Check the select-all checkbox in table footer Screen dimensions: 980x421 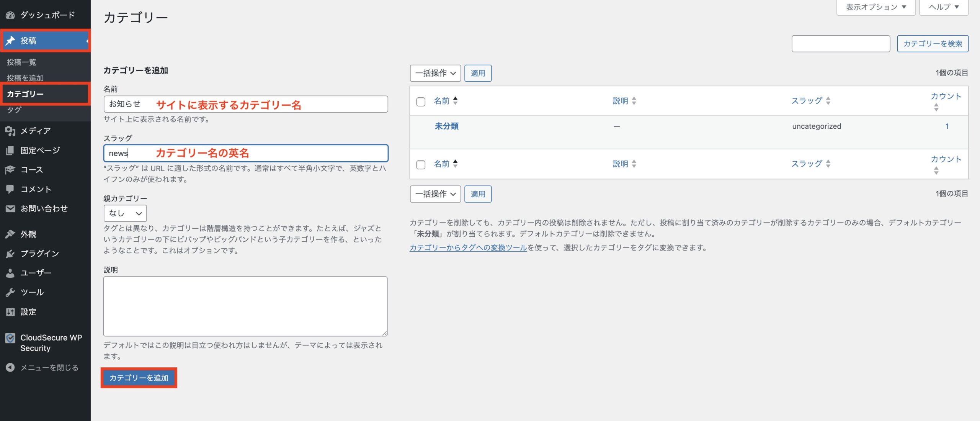click(x=421, y=165)
